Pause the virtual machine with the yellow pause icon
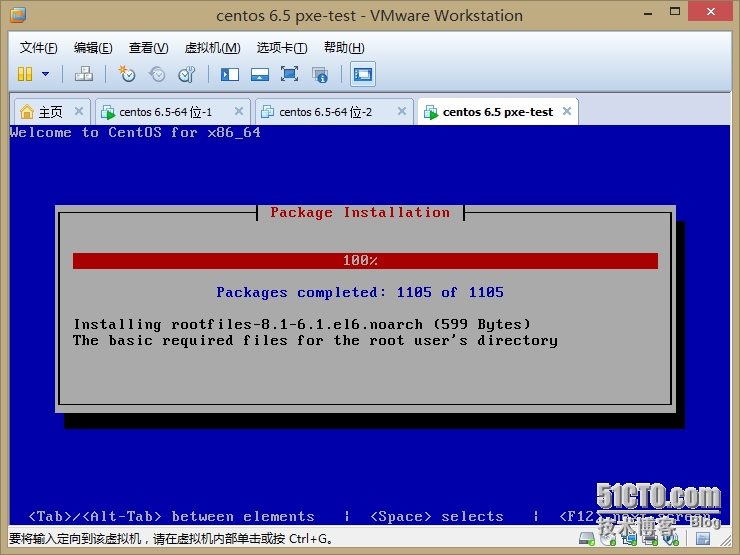740x555 pixels. (25, 74)
